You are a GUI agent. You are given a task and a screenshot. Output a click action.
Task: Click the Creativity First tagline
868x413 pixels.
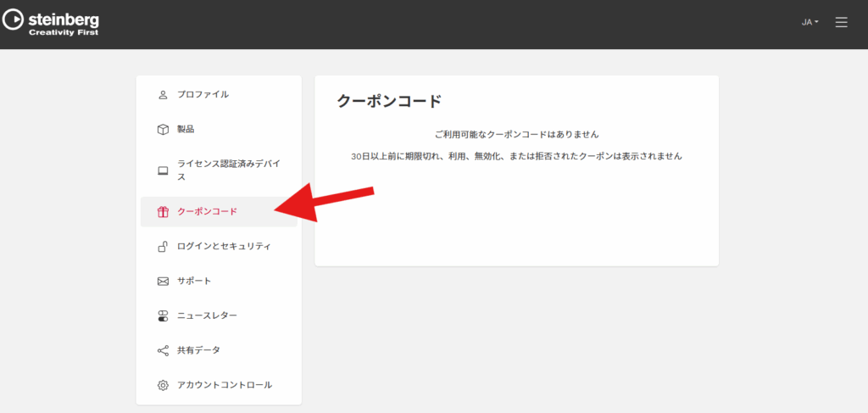tap(64, 33)
